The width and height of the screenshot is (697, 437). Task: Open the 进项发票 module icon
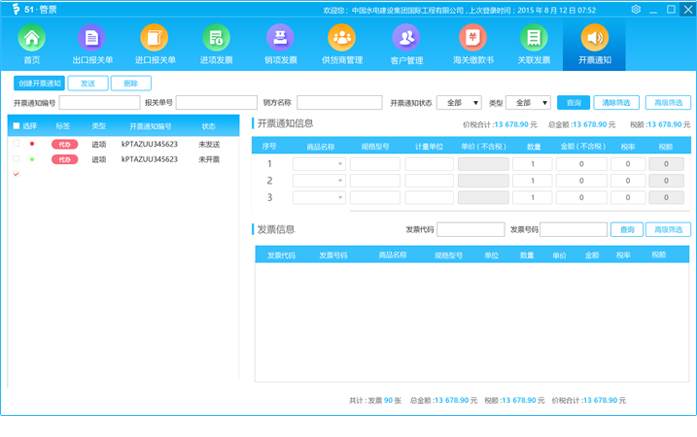pos(215,44)
